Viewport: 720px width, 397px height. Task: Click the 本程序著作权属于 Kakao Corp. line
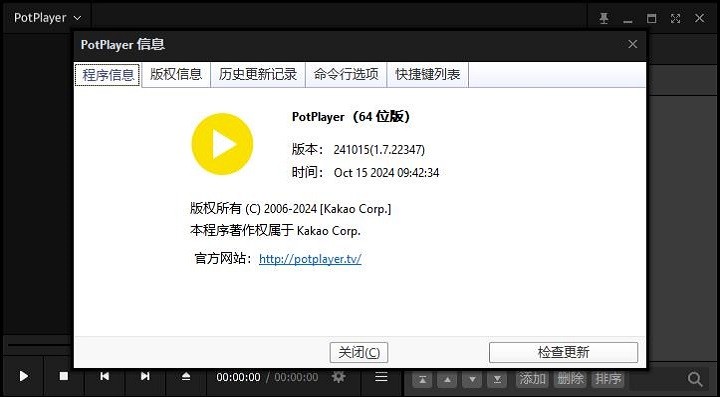(x=275, y=231)
